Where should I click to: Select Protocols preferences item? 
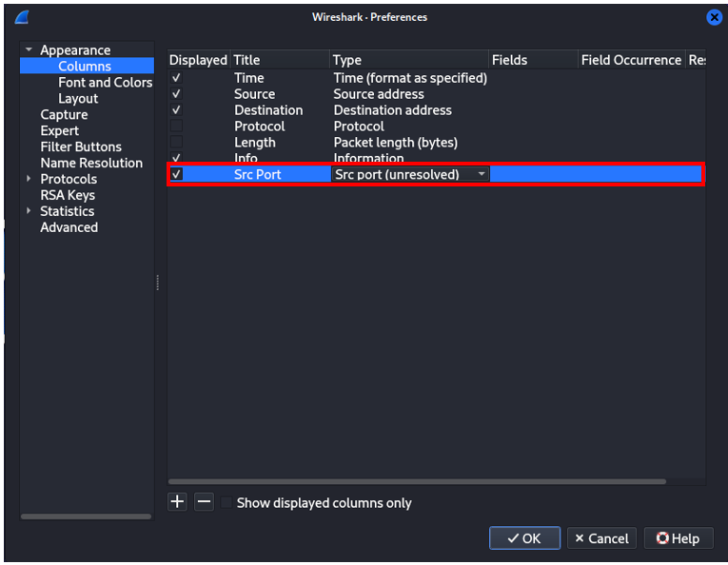click(69, 179)
